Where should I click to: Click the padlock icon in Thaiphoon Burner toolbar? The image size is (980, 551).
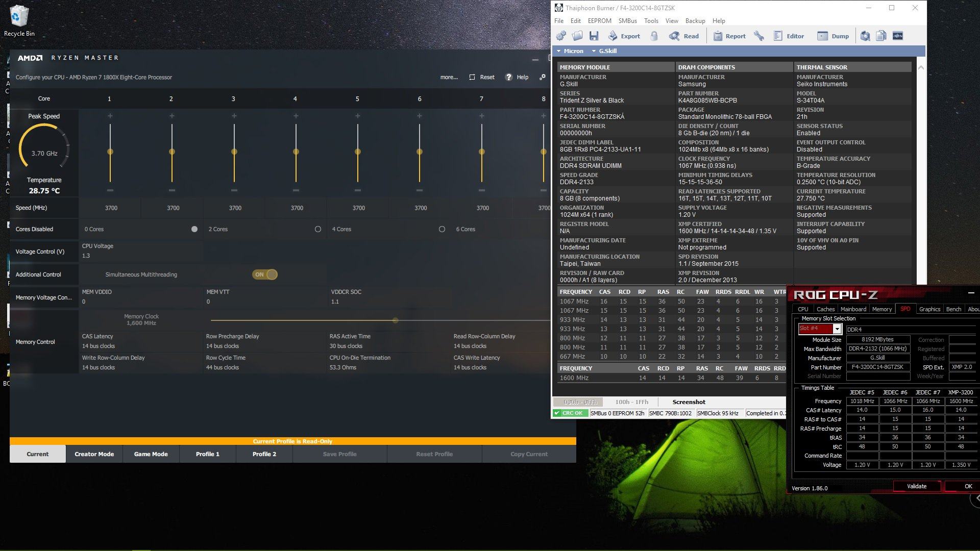click(654, 36)
